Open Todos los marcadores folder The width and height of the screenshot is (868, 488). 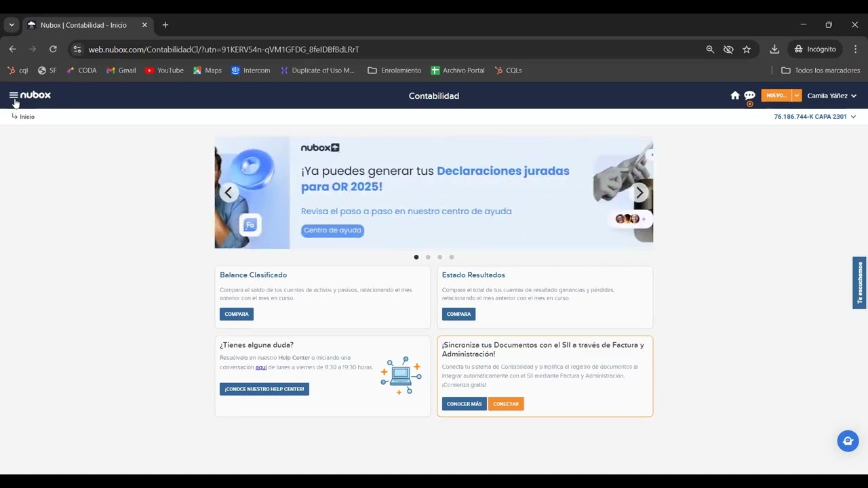coord(821,70)
